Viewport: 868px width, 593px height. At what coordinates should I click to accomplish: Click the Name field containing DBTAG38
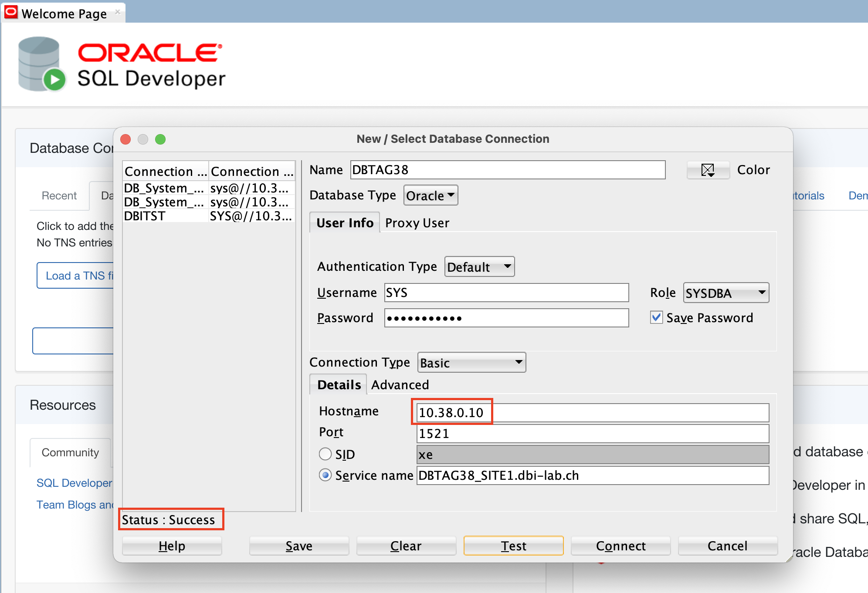[508, 170]
